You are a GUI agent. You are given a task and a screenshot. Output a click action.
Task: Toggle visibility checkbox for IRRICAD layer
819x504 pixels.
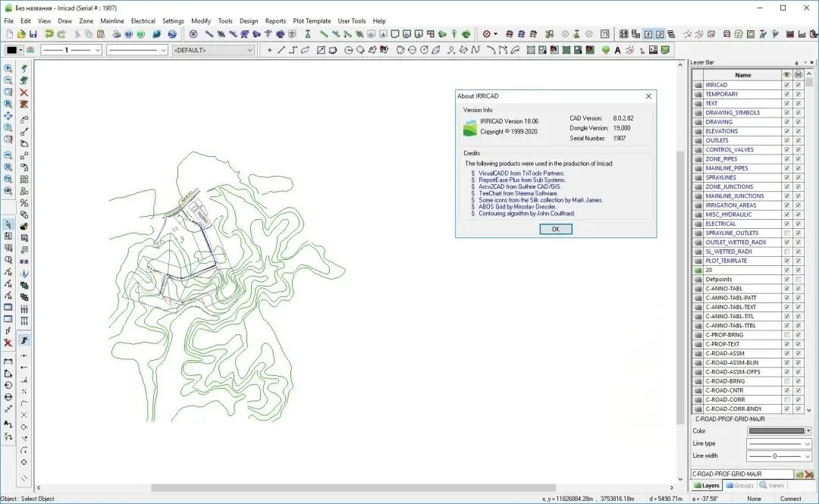[x=786, y=85]
